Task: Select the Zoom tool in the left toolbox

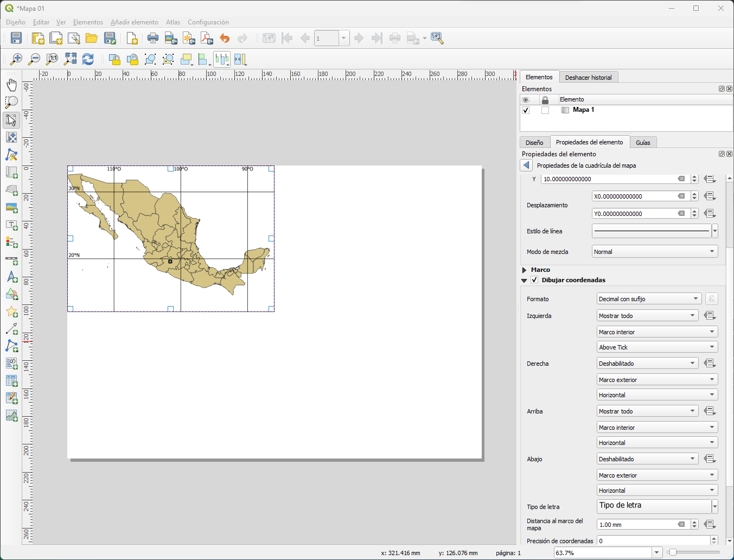Action: click(x=11, y=102)
